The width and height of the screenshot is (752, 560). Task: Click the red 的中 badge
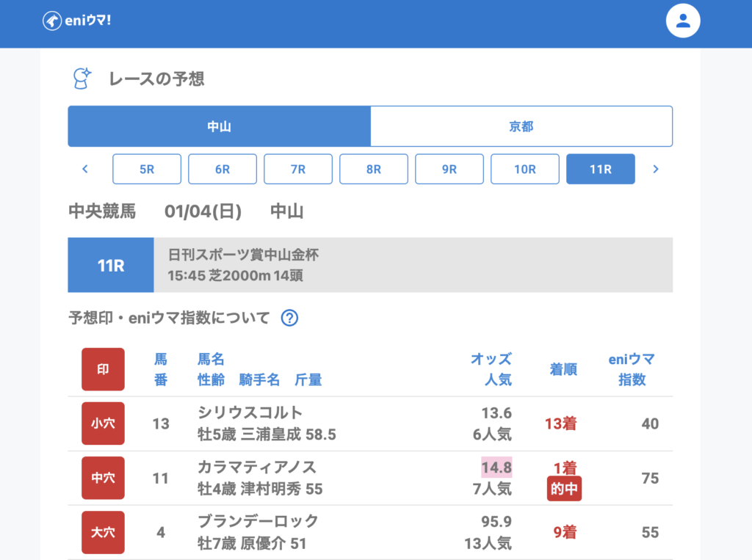(x=564, y=489)
